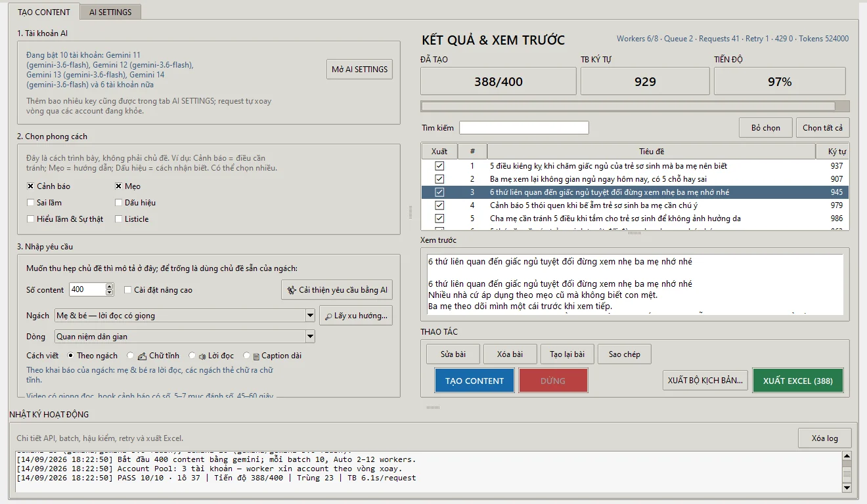Click the progress bar under the stats
The width and height of the screenshot is (867, 504).
point(634,106)
